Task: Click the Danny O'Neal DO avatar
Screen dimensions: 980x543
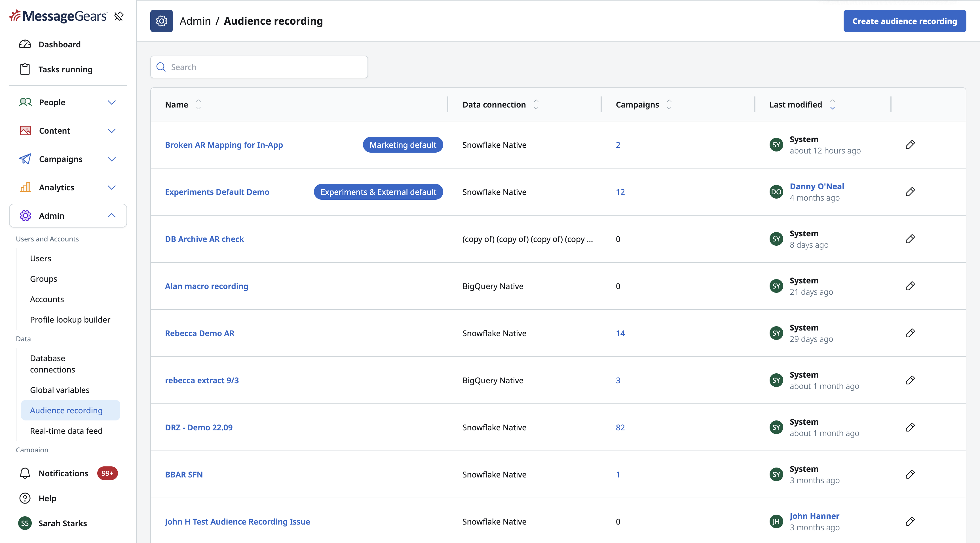Action: (x=776, y=192)
